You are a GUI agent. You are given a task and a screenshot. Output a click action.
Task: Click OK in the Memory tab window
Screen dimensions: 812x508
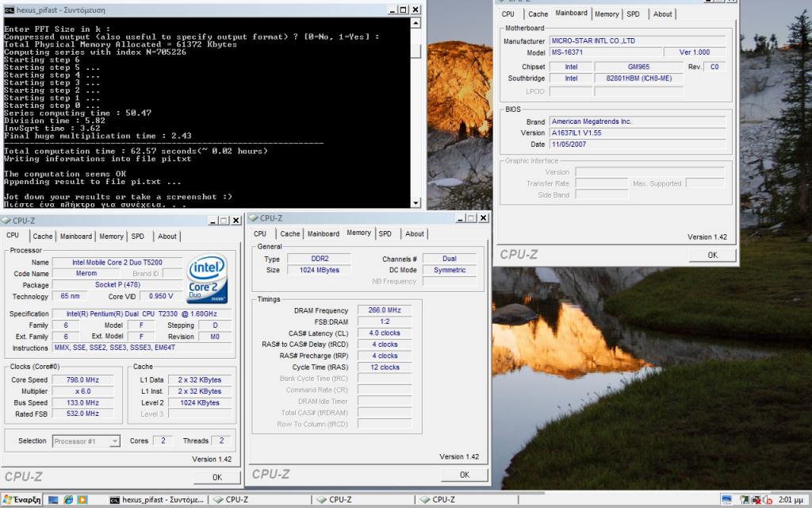[x=465, y=475]
